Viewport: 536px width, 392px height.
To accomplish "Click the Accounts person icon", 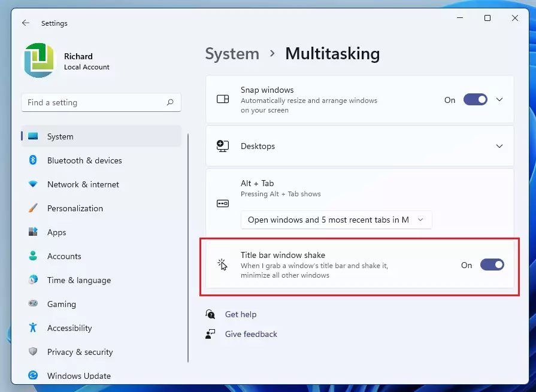I will coord(33,256).
